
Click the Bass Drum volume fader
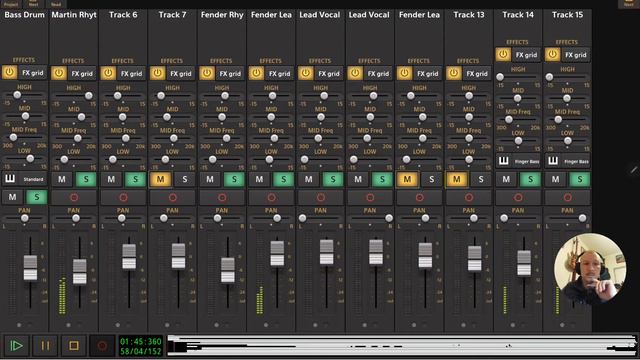30,268
